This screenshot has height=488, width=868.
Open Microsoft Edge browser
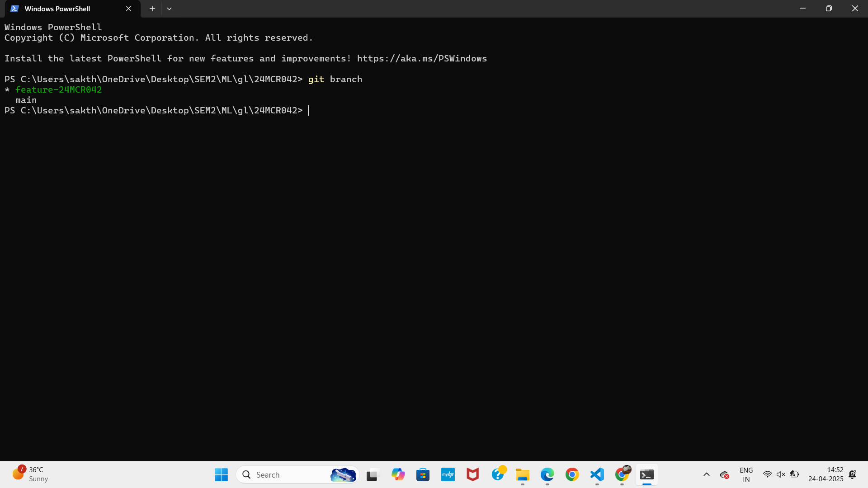[x=547, y=474]
